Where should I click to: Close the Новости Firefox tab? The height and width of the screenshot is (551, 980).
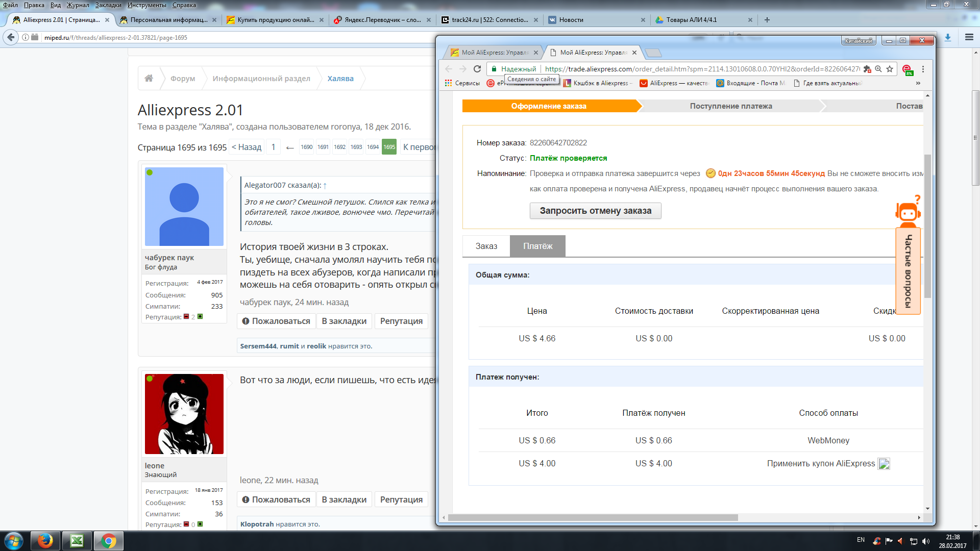643,20
